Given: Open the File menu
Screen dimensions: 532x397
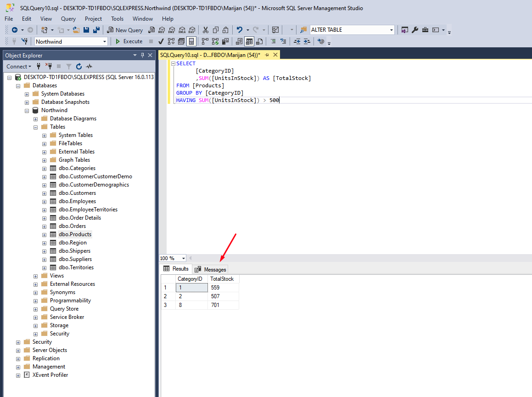Looking at the screenshot, I should [9, 19].
